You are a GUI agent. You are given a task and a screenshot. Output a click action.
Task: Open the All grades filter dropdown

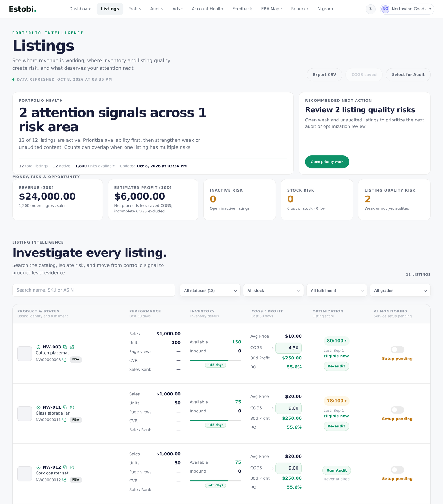point(400,290)
